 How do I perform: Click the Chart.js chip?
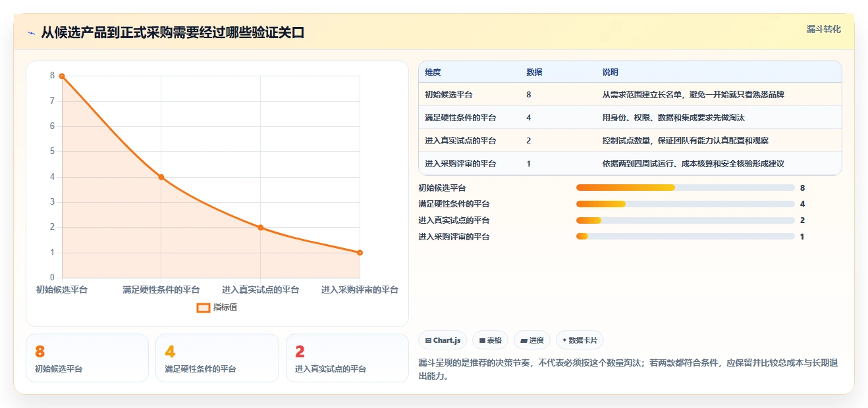click(x=443, y=340)
